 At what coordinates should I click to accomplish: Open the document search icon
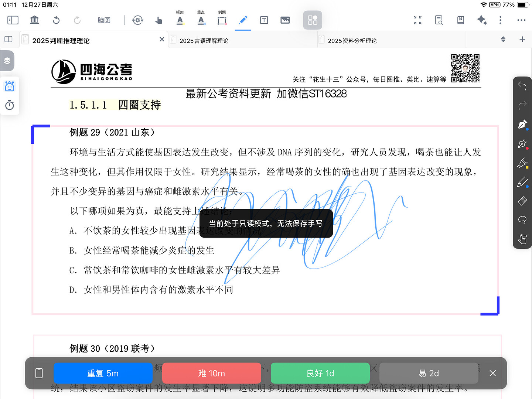(439, 20)
